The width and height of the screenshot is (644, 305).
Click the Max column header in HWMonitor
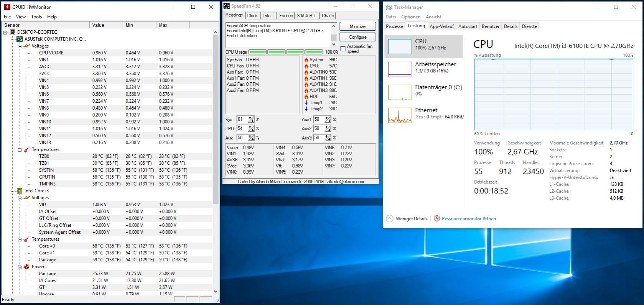click(173, 25)
